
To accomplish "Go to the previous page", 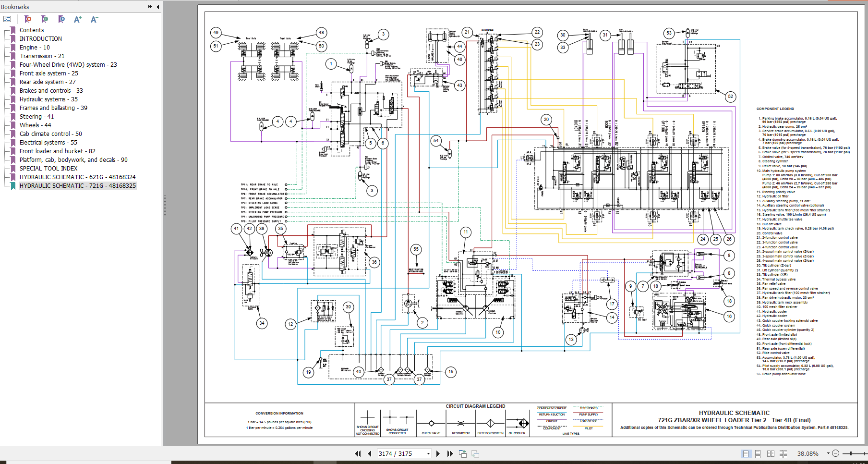I will (x=369, y=453).
